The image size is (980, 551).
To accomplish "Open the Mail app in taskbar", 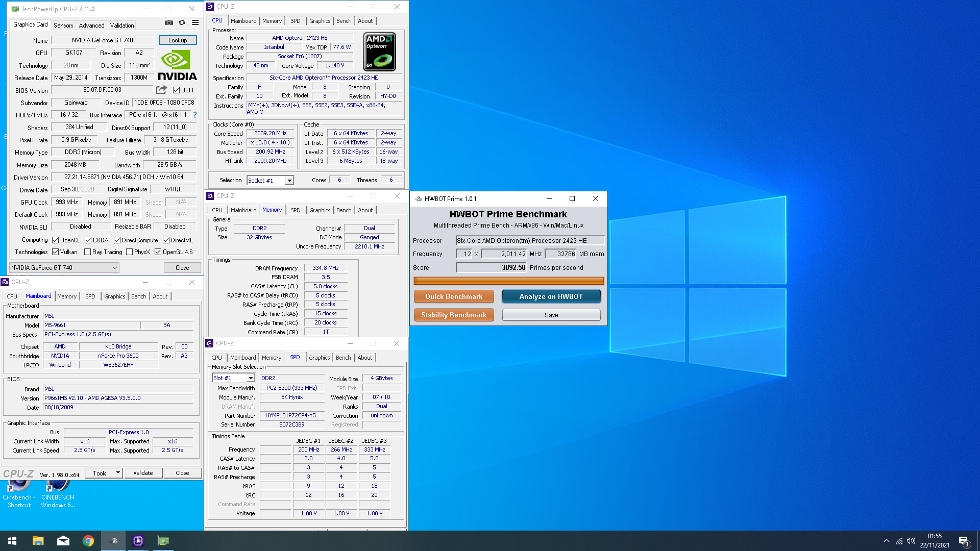I will pyautogui.click(x=63, y=541).
